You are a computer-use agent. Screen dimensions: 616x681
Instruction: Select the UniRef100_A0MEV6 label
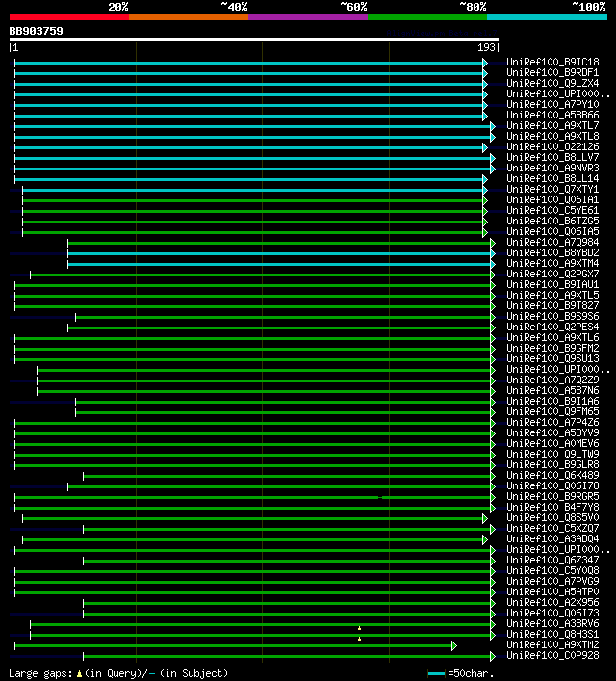552,443
